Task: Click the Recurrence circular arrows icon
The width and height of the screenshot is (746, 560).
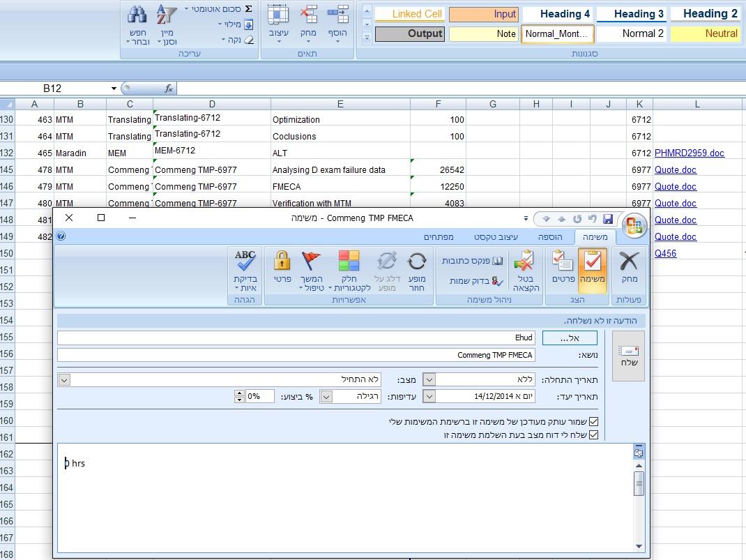Action: pyautogui.click(x=417, y=270)
